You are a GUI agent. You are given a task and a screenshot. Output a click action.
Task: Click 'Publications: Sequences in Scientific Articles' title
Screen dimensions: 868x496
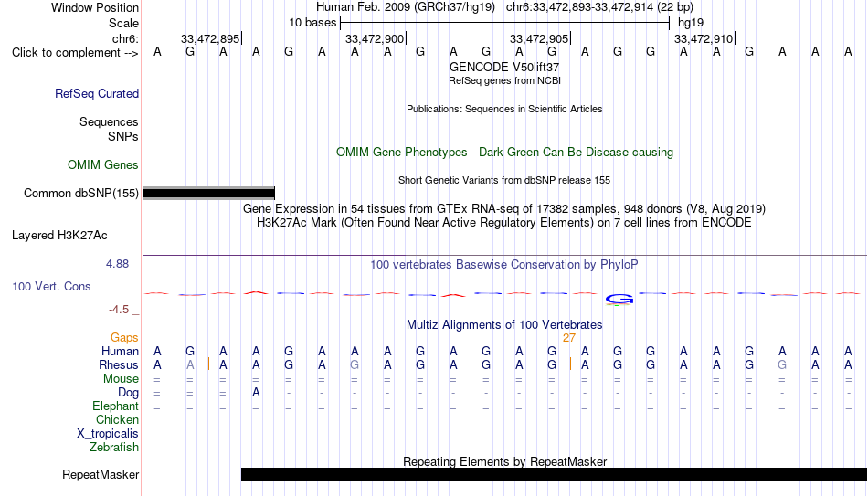click(x=504, y=109)
